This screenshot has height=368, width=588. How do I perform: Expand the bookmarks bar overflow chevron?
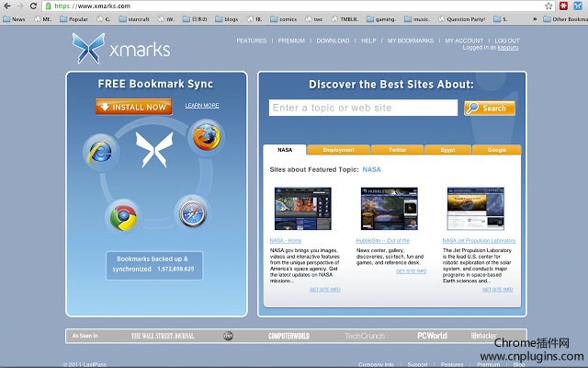click(535, 19)
